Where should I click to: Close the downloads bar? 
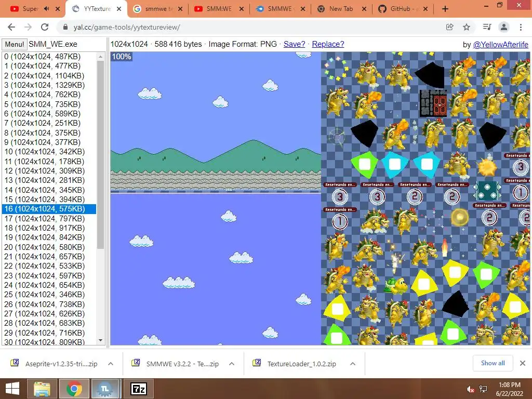point(523,363)
